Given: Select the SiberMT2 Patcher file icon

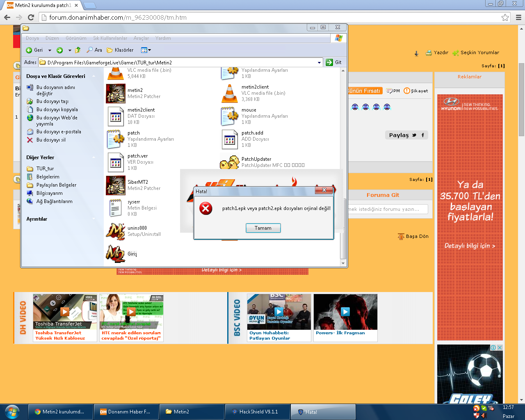Looking at the screenshot, I should point(116,185).
